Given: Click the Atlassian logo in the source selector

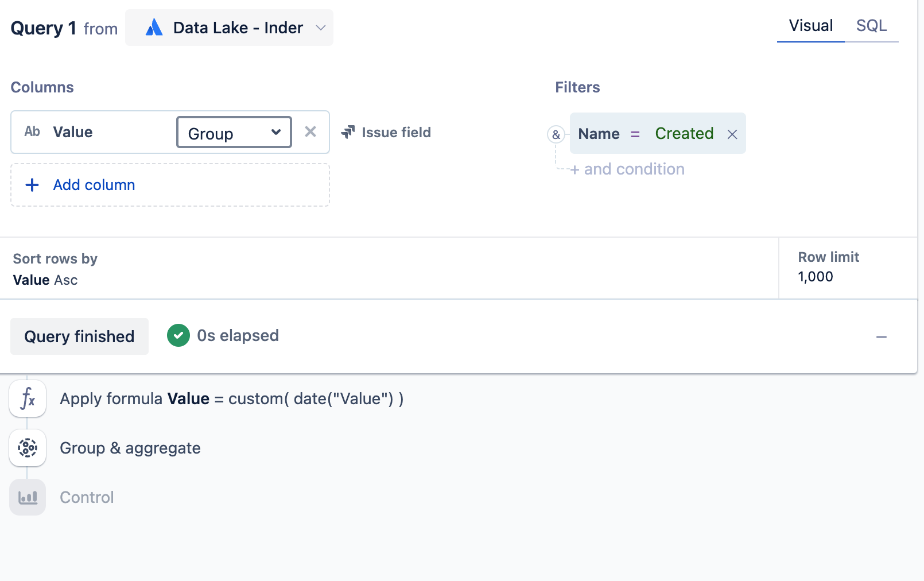Looking at the screenshot, I should pyautogui.click(x=153, y=27).
